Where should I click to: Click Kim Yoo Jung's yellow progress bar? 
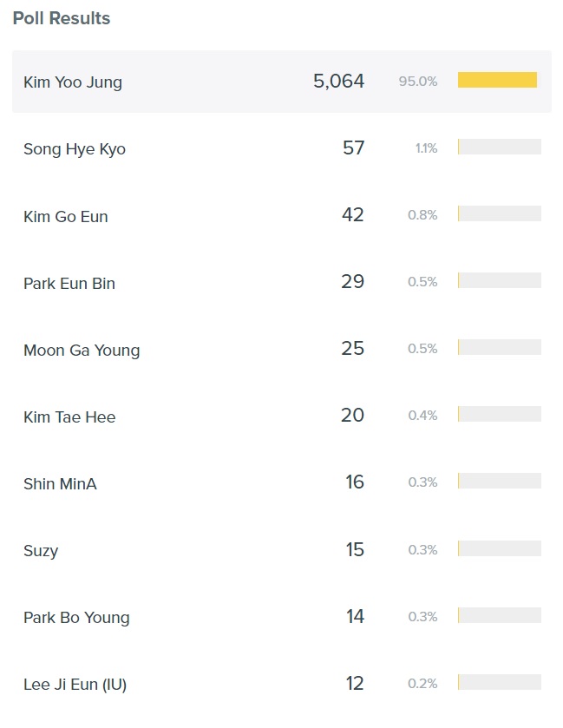point(497,81)
